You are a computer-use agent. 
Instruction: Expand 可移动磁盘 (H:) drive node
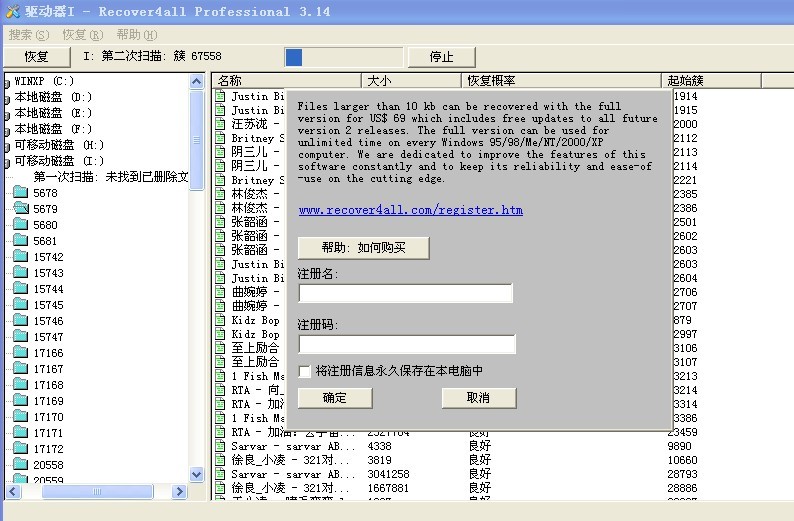click(x=7, y=146)
